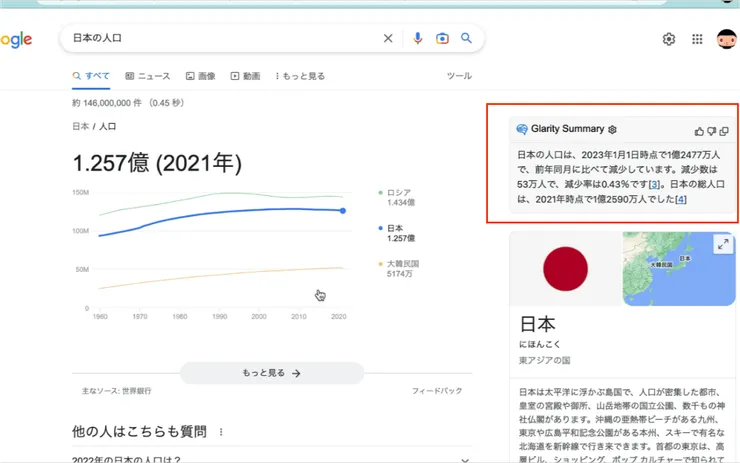Screen dimensions: 740x463
Task: Start voice search with the microphone icon
Action: (417, 38)
